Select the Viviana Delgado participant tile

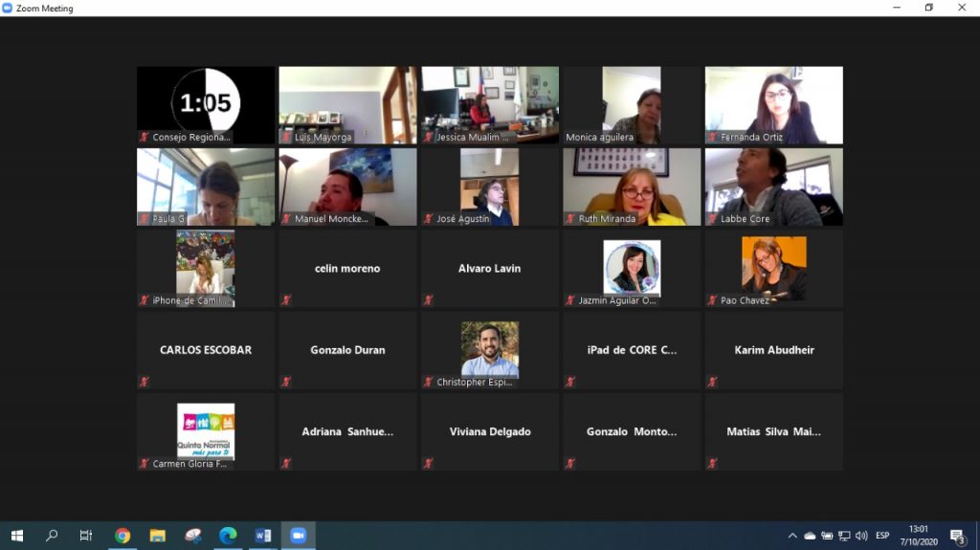(x=490, y=431)
